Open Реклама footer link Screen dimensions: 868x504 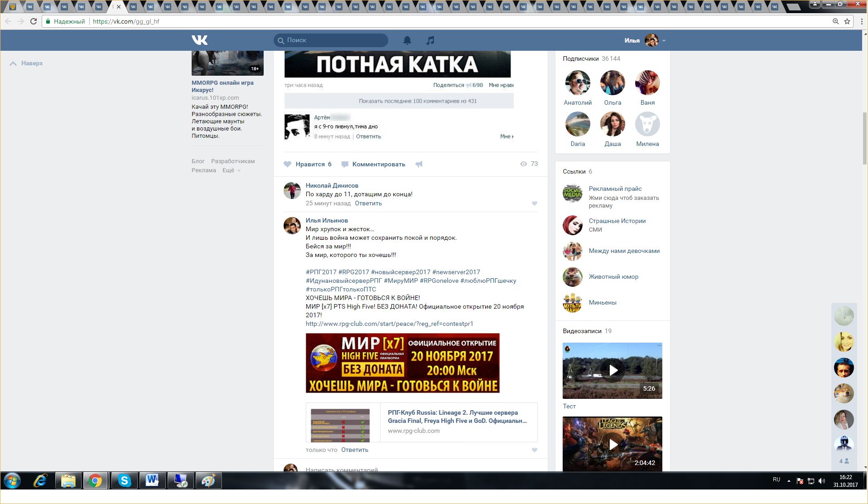coord(204,170)
